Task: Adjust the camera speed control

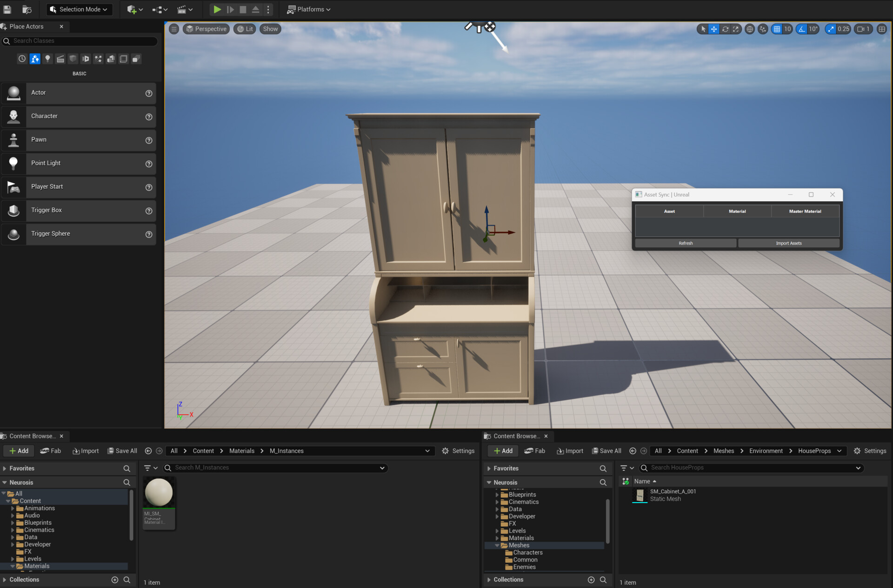Action: [863, 28]
